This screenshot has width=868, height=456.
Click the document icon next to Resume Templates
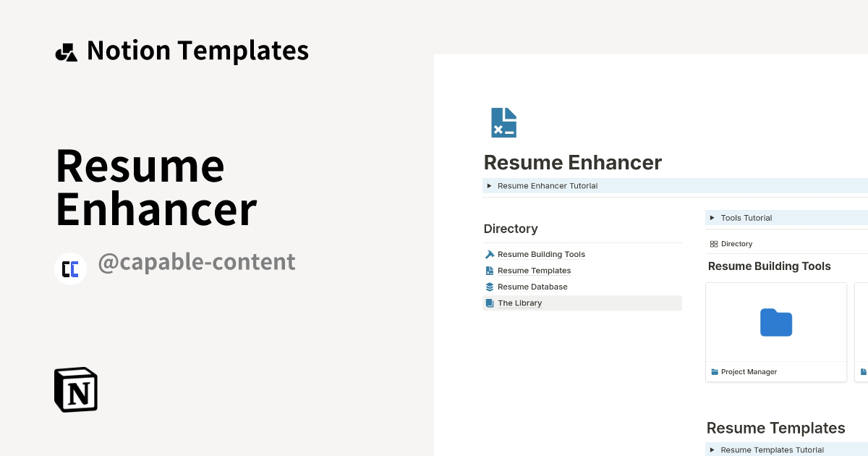(x=489, y=270)
